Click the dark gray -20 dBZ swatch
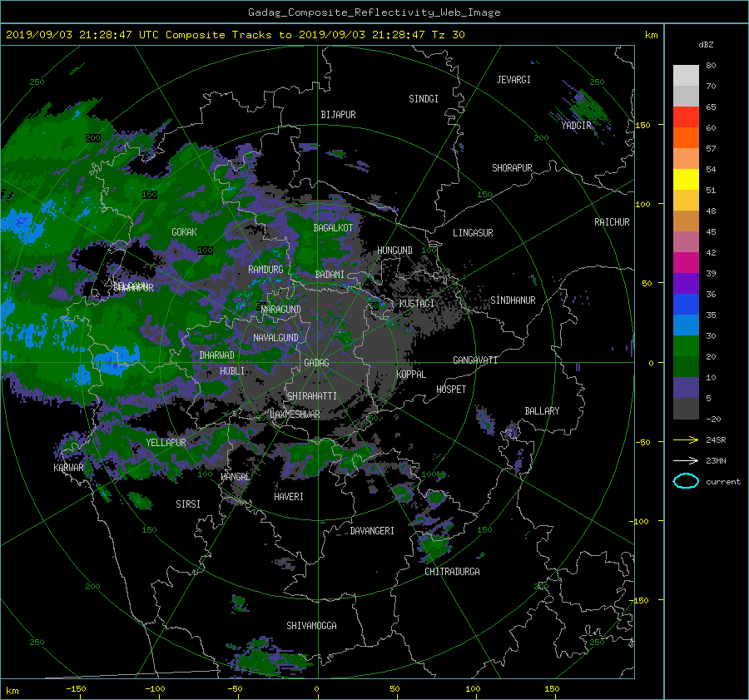 tap(686, 409)
